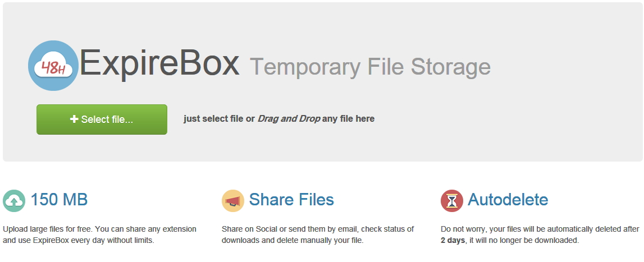The width and height of the screenshot is (644, 262).
Task: Click the italic Drag and Drop text
Action: click(289, 119)
